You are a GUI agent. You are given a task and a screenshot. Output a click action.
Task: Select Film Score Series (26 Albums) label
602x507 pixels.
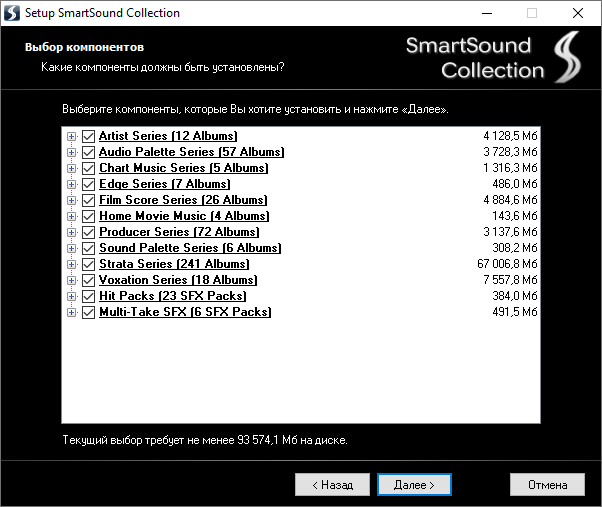click(x=183, y=200)
